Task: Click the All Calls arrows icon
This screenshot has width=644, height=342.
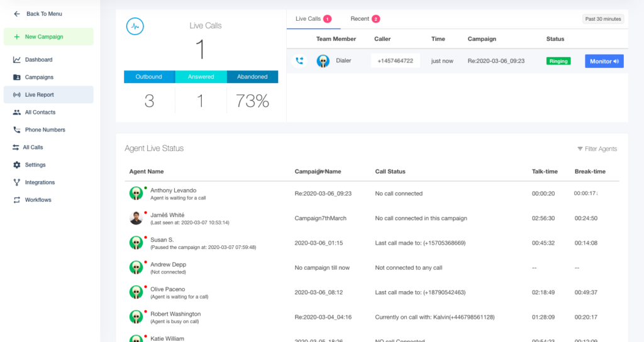Action: (16, 148)
